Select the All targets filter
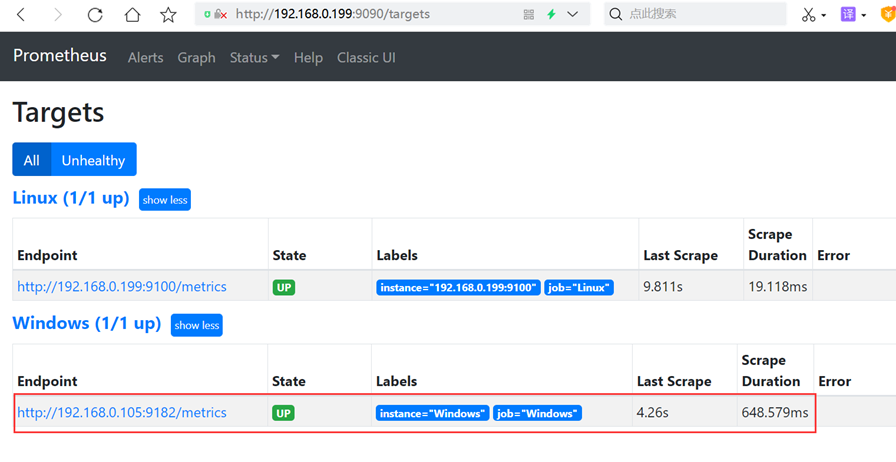The height and width of the screenshot is (462, 896). pyautogui.click(x=31, y=160)
